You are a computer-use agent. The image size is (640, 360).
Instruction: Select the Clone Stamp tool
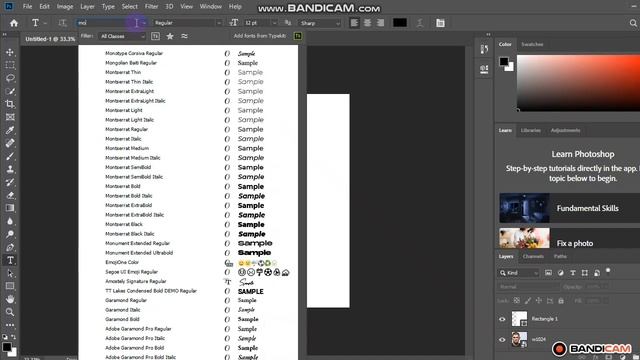pyautogui.click(x=10, y=169)
